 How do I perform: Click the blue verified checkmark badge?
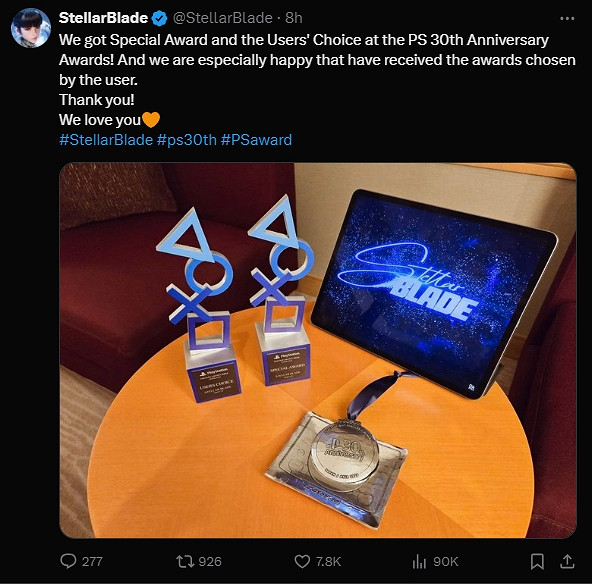[160, 18]
